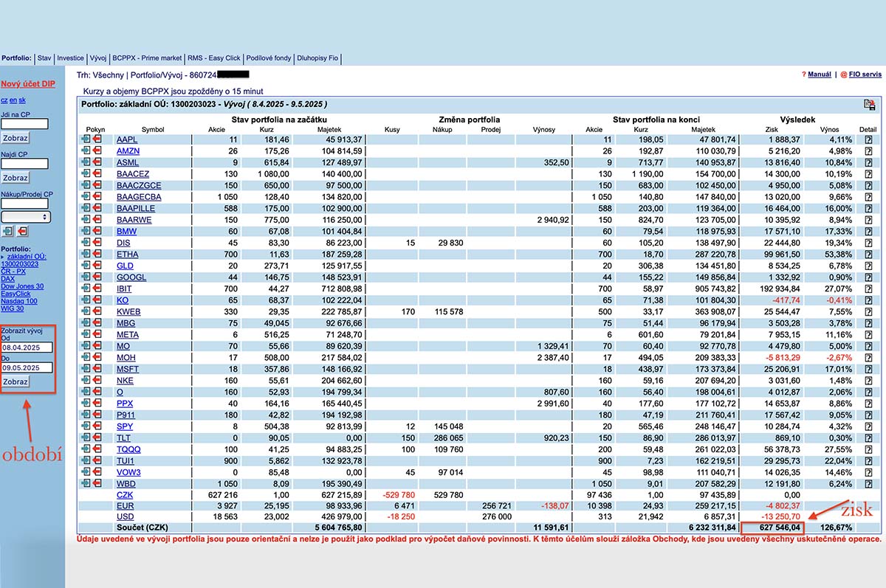Select the total Výnosy value 11 591,61
This screenshot has width=886, height=588.
click(x=551, y=528)
